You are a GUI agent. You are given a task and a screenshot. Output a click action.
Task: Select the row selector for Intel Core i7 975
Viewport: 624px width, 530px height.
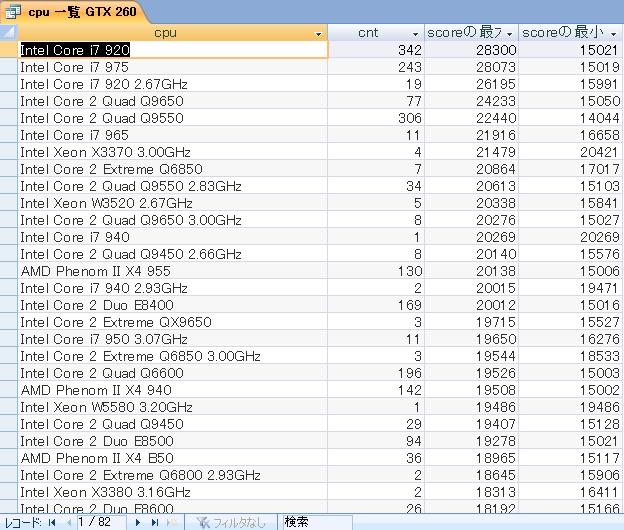9,67
